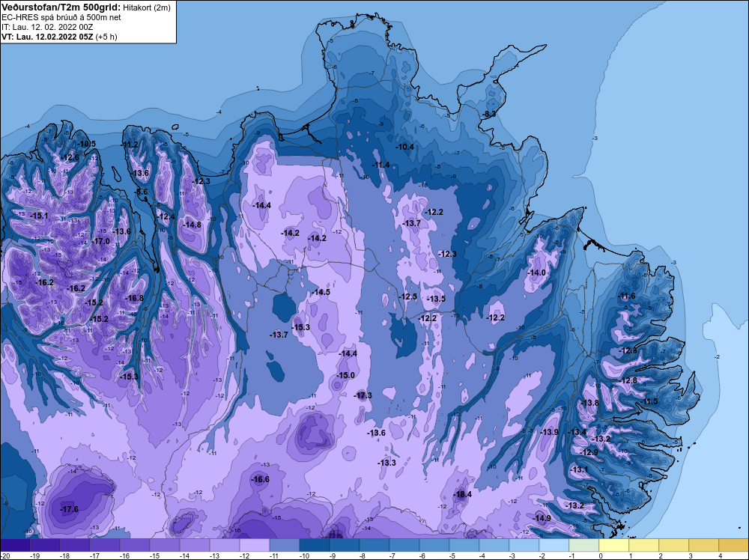Click the -12.5 temperature value

click(x=408, y=296)
